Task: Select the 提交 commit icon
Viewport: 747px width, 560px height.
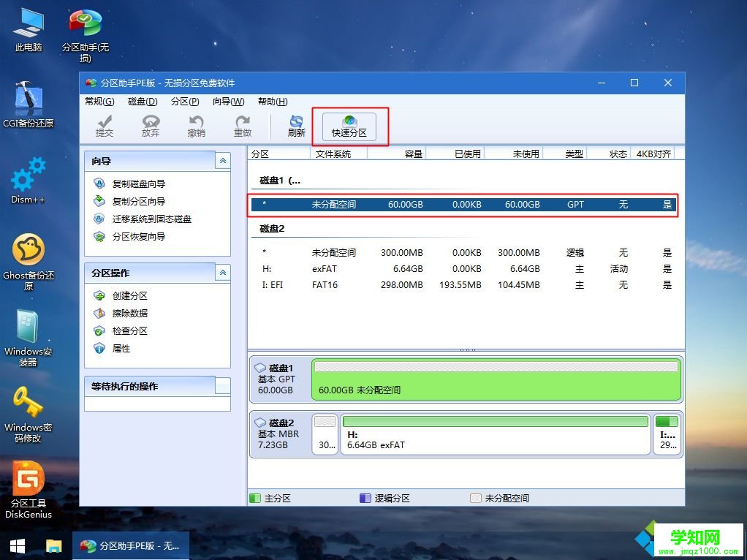Action: pos(105,126)
